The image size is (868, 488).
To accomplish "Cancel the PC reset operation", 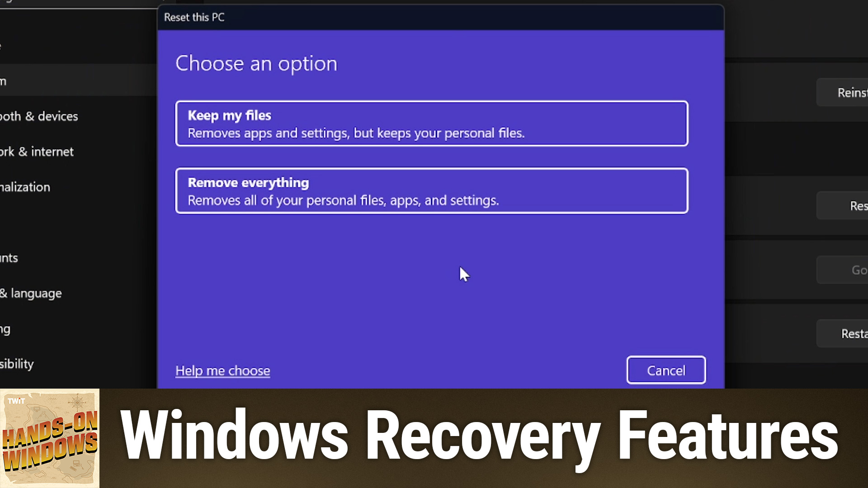I will click(666, 371).
